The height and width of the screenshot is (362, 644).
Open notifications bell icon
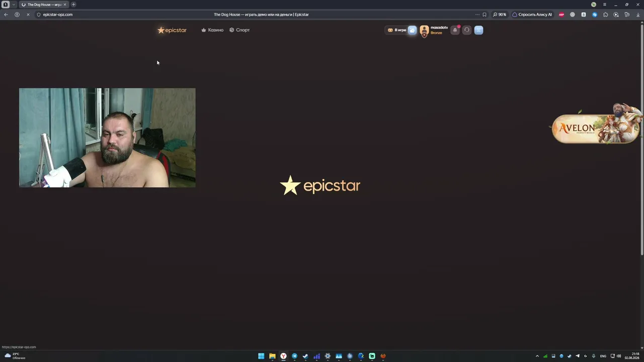pos(455,30)
